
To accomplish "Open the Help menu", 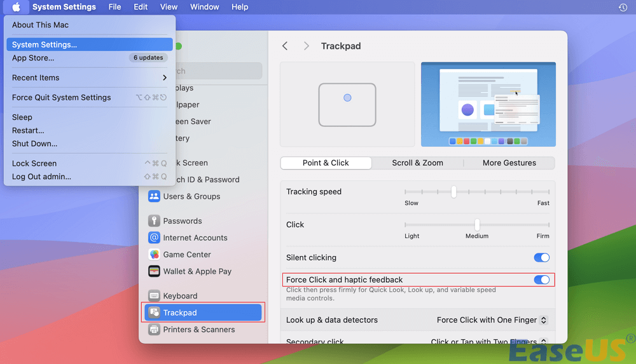I will [240, 7].
